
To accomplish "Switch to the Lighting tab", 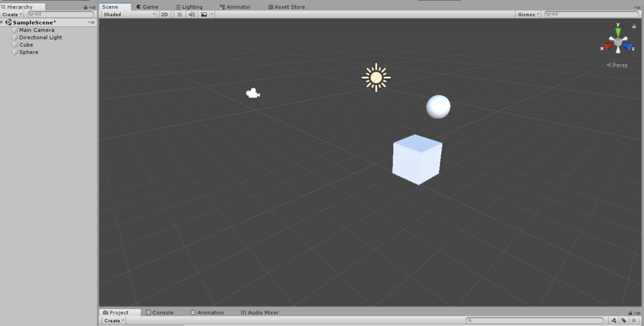I will pos(189,7).
